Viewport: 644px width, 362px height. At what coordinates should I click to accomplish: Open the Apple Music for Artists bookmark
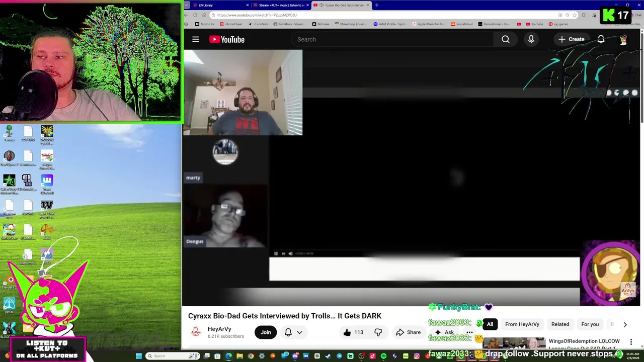pos(428,24)
